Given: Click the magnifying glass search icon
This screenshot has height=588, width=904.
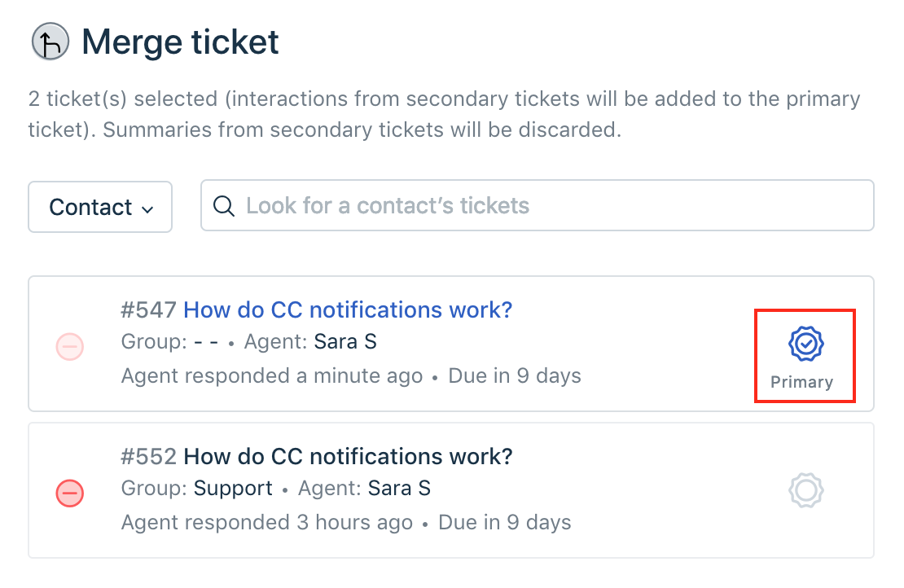Looking at the screenshot, I should point(223,206).
